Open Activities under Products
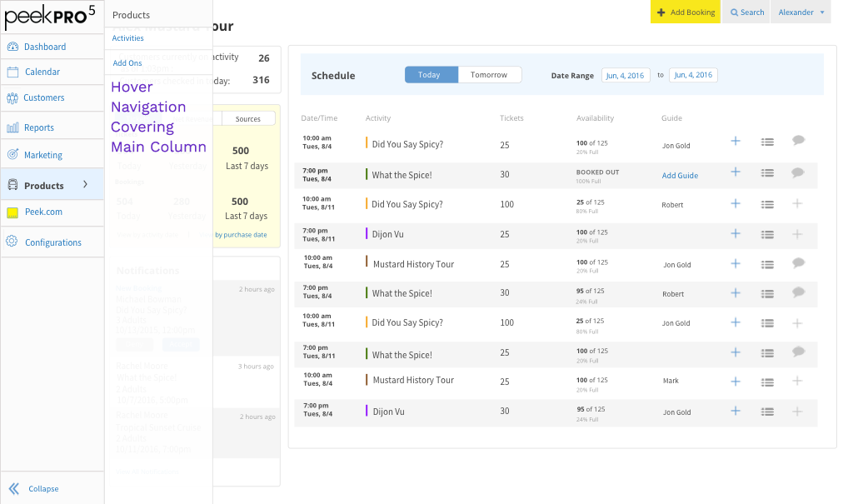 pyautogui.click(x=127, y=38)
